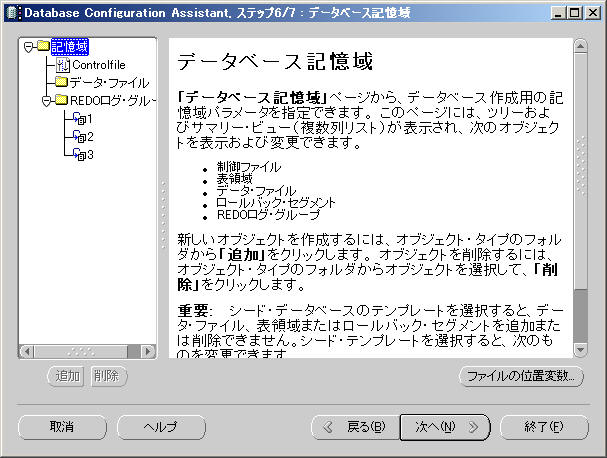Click the 戻る(B) back button
Image resolution: width=607 pixels, height=458 pixels.
356,427
